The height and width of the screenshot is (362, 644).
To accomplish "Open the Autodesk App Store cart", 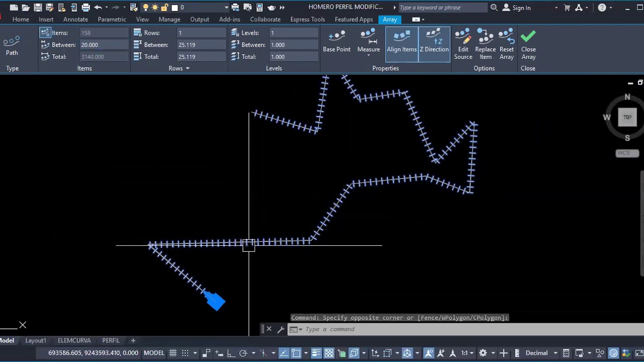I will click(x=567, y=8).
